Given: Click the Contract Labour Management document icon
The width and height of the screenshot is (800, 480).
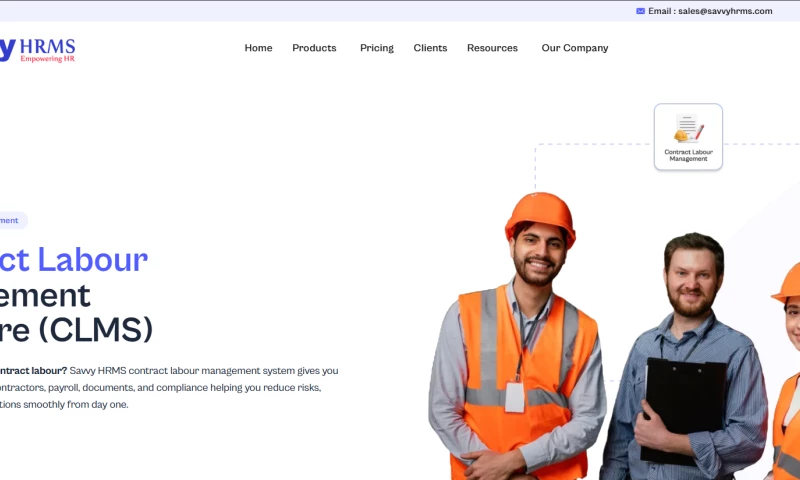Looking at the screenshot, I should click(x=688, y=128).
